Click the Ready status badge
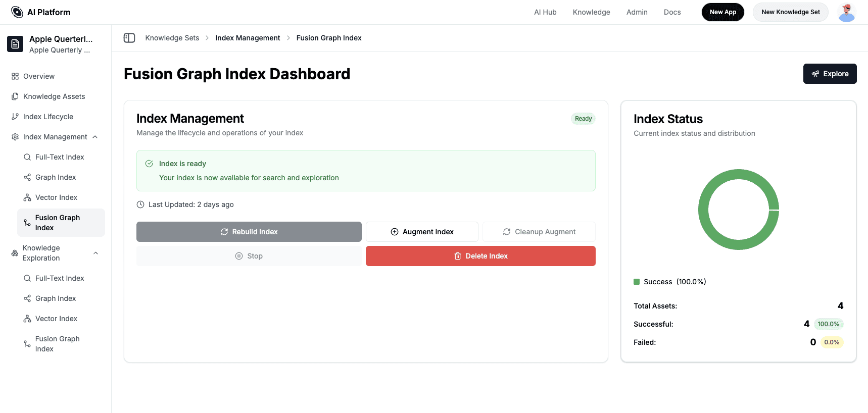This screenshot has width=868, height=413. pos(583,119)
